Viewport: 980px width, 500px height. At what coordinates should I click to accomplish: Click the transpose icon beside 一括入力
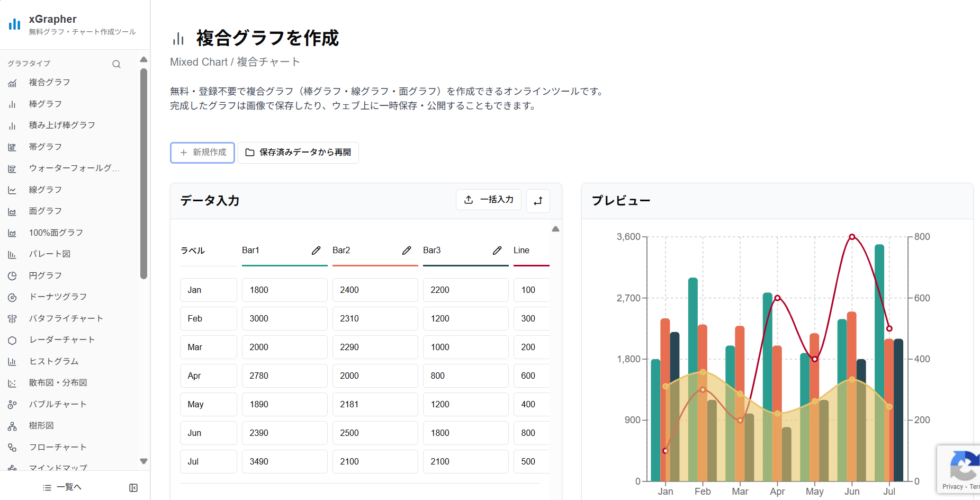click(x=538, y=201)
